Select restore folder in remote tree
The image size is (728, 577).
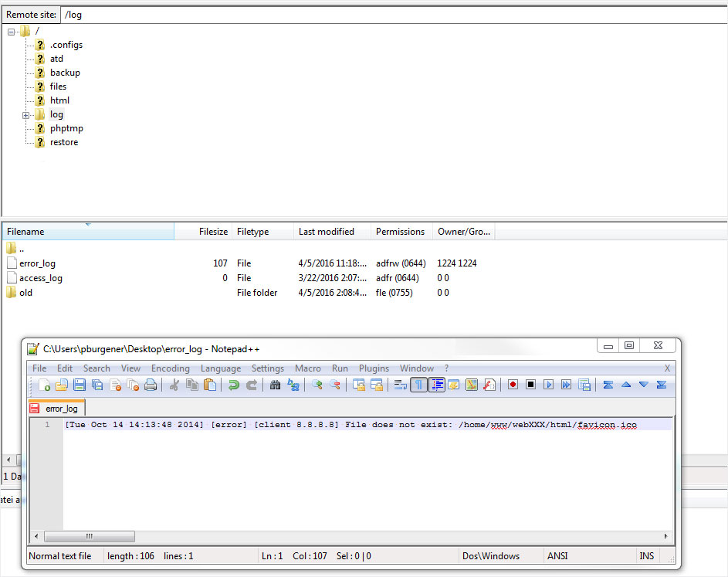(x=64, y=142)
